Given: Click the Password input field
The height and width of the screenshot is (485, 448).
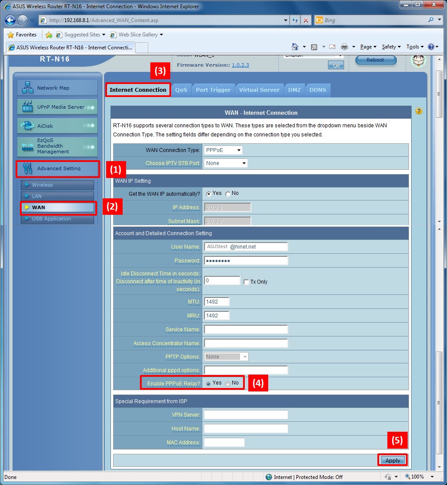Looking at the screenshot, I should (246, 260).
